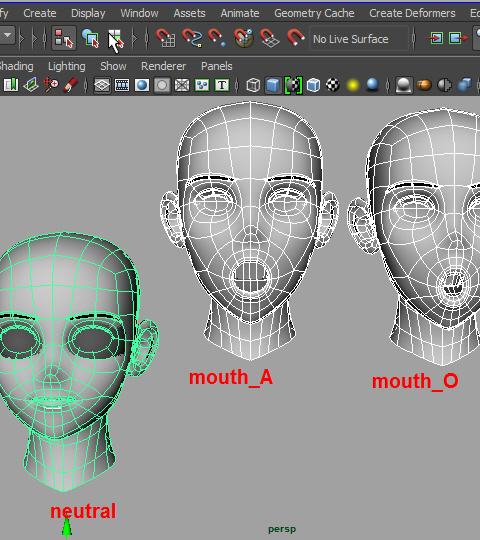Click the Use default material icon
480x540 pixels.
(x=293, y=85)
